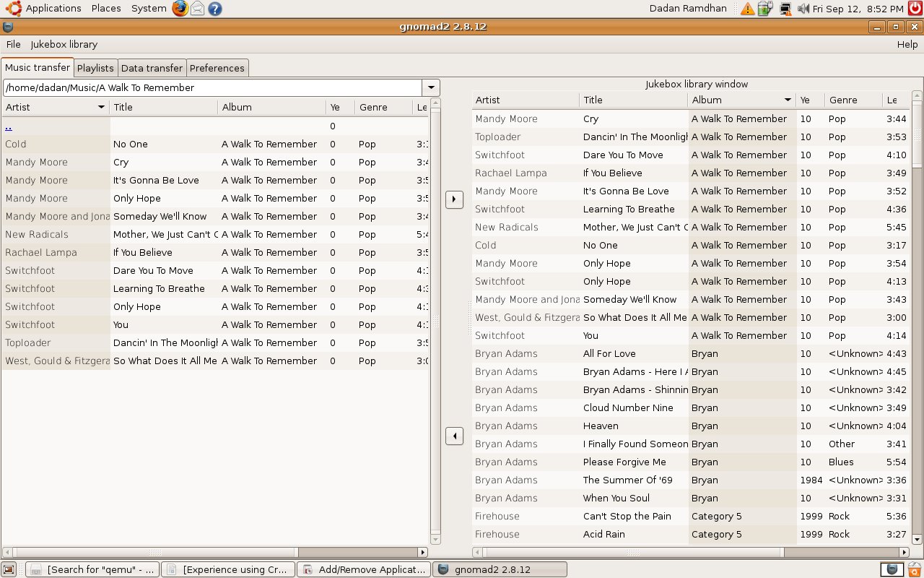Image resolution: width=924 pixels, height=578 pixels.
Task: Launch Firefox from the top panel
Action: point(180,9)
